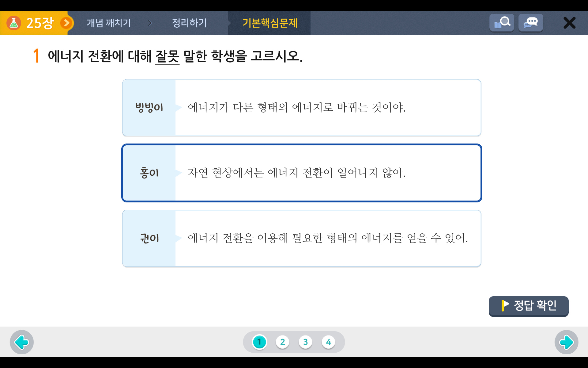The height and width of the screenshot is (368, 588).
Task: Open the chat speech bubbles icon
Action: (x=530, y=23)
